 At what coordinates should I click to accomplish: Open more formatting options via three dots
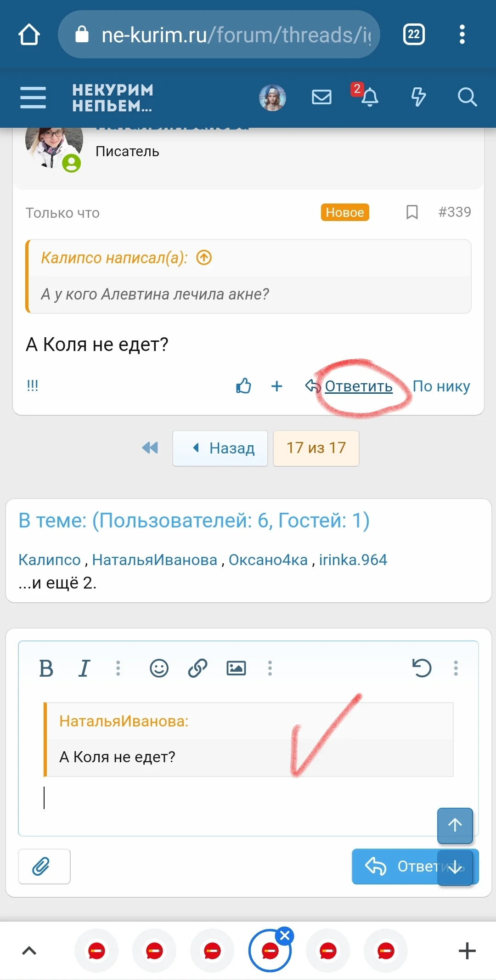[118, 668]
